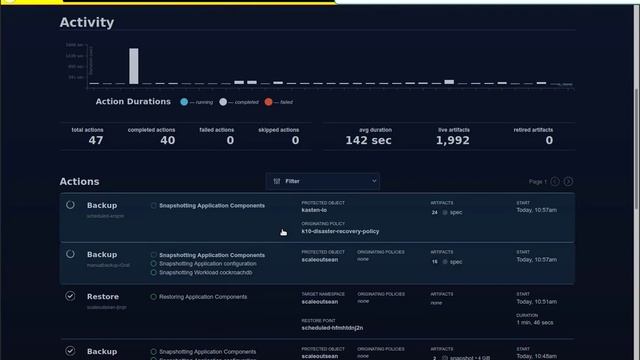This screenshot has width=640, height=360.
Task: Select the kasten-io protected object
Action: [x=314, y=210]
